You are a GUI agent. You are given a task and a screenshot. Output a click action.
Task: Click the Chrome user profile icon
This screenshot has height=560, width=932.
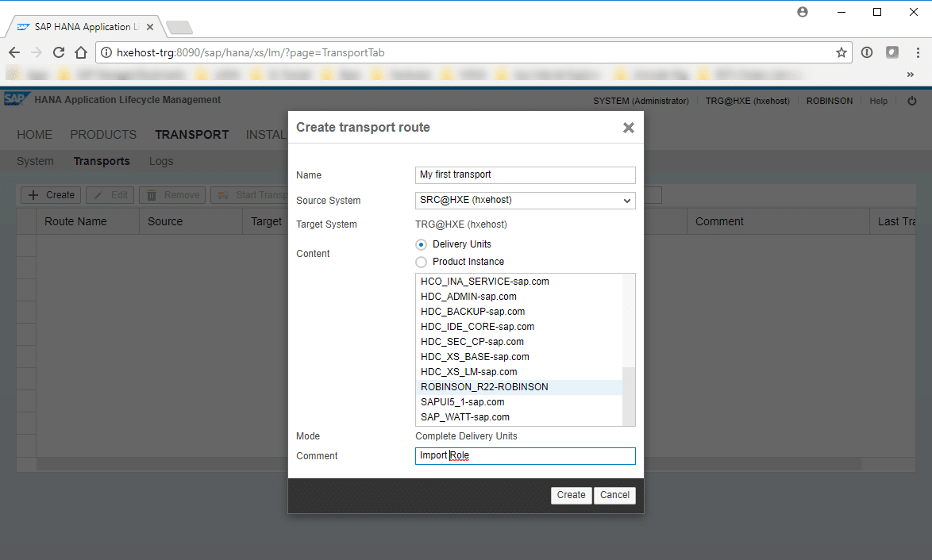pos(803,12)
